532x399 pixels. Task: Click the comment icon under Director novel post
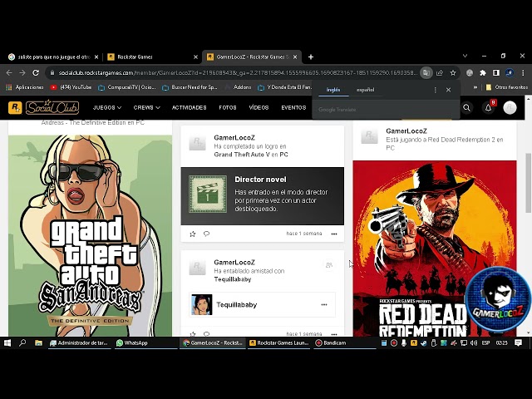(x=206, y=234)
